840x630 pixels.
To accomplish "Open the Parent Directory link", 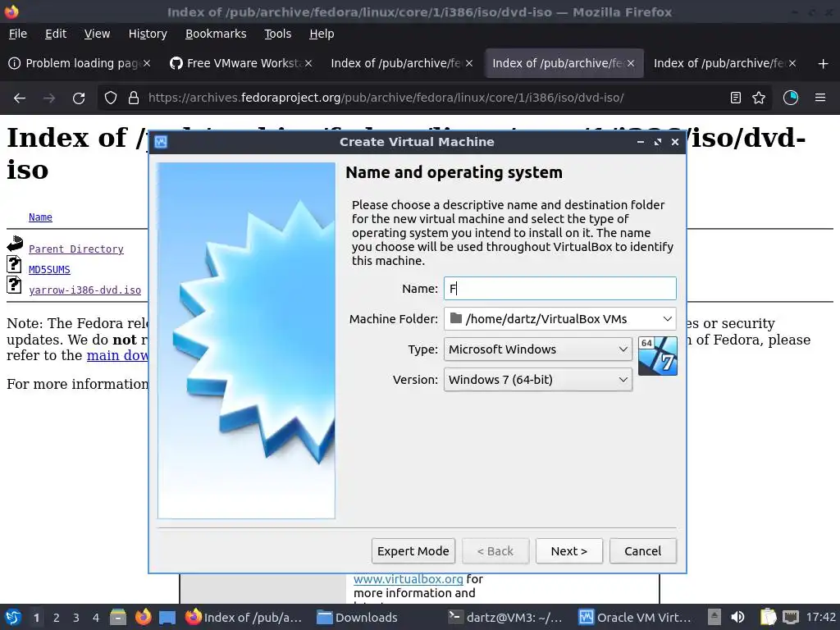I will click(x=76, y=249).
